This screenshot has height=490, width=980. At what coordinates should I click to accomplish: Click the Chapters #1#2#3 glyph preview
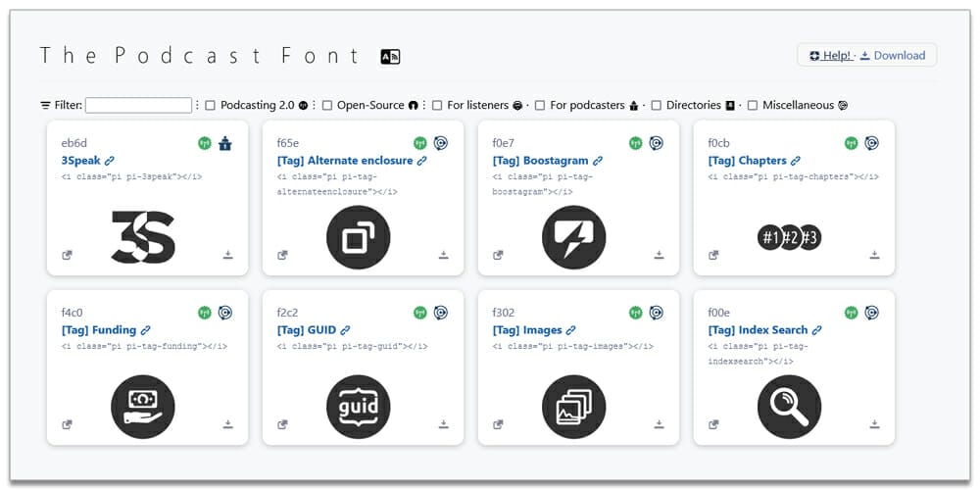point(789,237)
